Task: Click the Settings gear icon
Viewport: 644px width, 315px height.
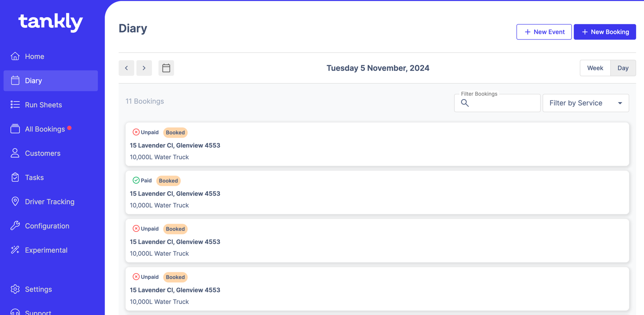Action: (x=15, y=289)
